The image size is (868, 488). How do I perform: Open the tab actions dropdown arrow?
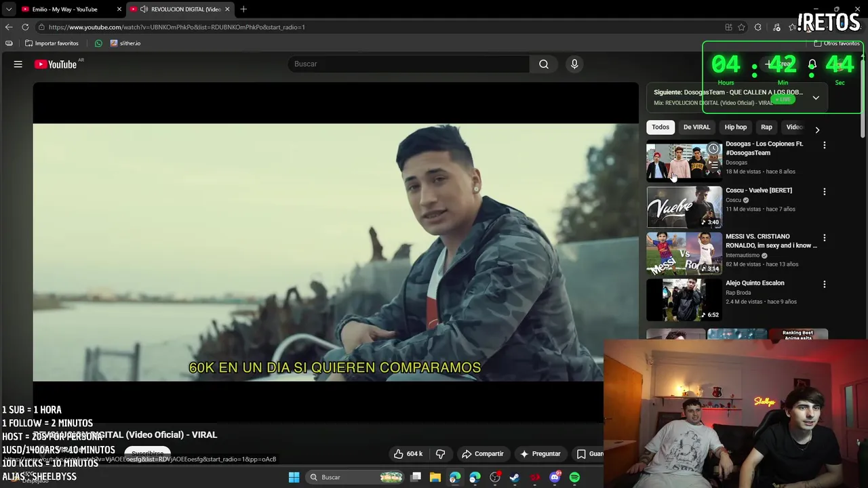(x=9, y=9)
